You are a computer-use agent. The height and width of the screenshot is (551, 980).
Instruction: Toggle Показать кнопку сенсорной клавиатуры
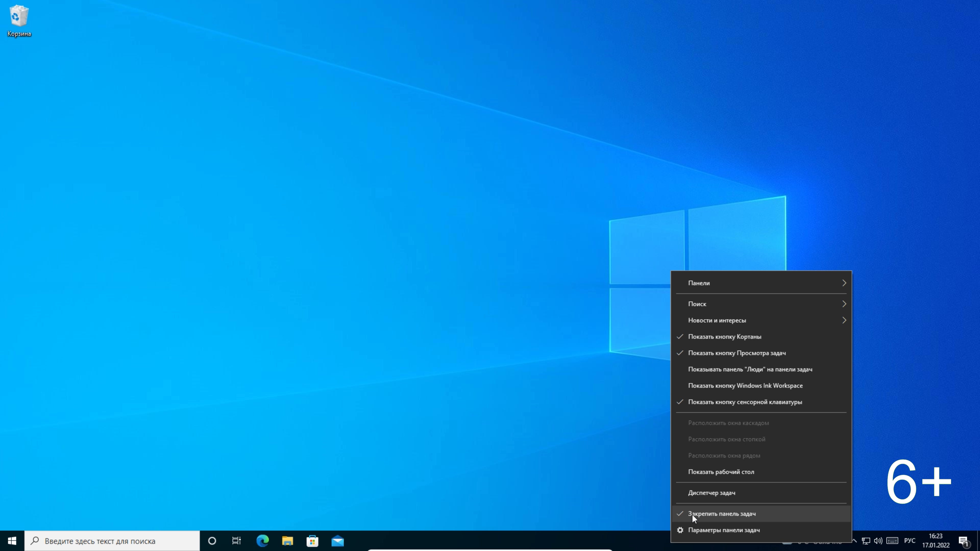tap(761, 402)
